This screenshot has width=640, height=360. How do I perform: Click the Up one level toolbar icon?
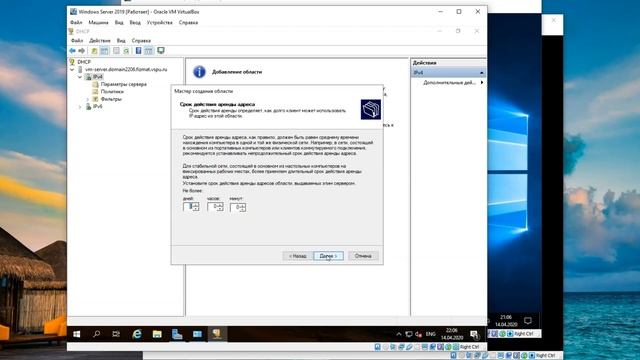point(94,51)
